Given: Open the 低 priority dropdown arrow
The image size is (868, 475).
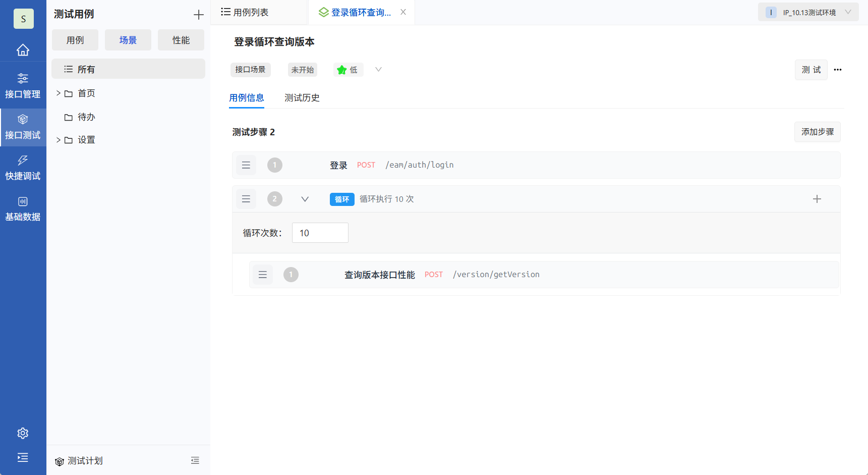Looking at the screenshot, I should pos(378,70).
